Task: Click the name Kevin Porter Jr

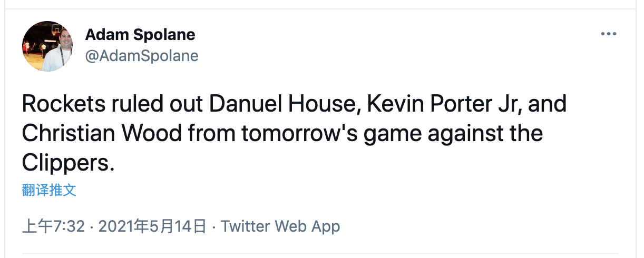Action: pos(442,104)
